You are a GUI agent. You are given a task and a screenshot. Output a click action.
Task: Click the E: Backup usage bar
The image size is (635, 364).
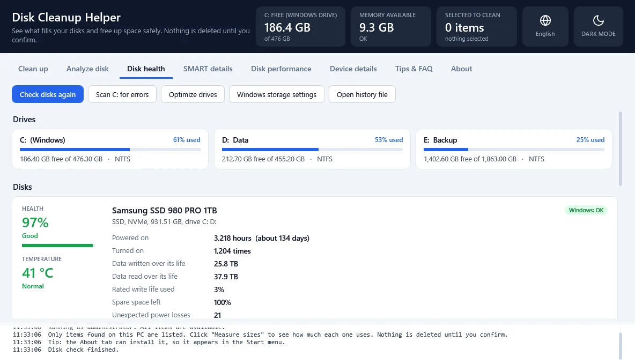[x=514, y=150]
